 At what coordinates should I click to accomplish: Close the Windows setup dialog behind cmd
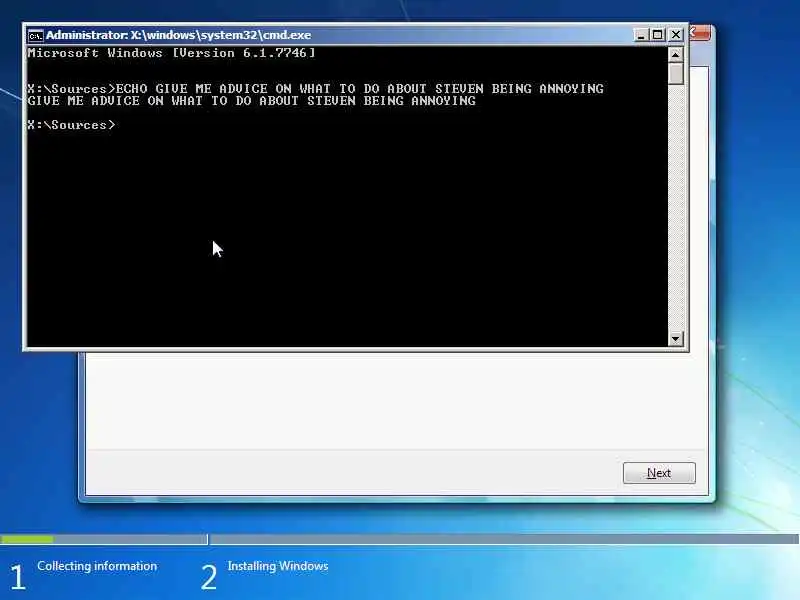tap(701, 34)
